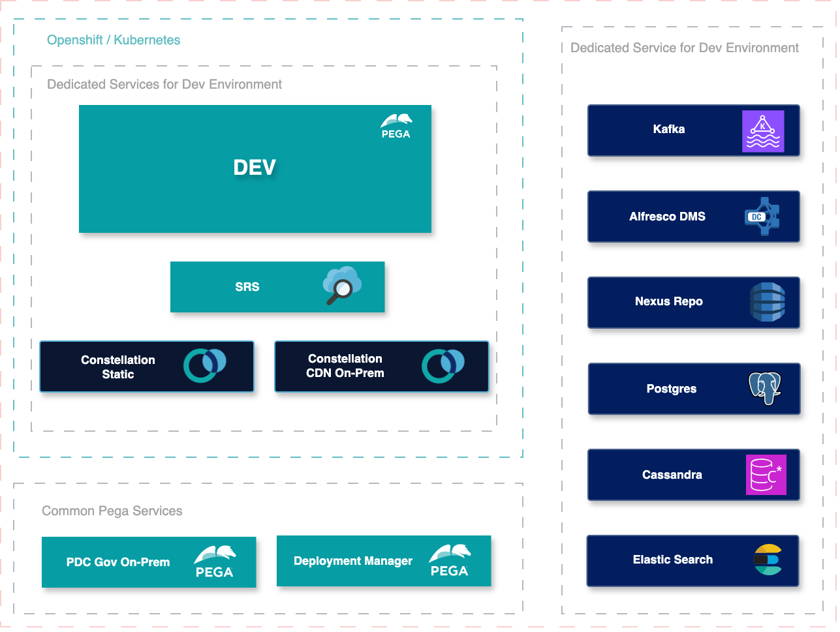Click the "Kafka" label text
840x632 pixels.
pos(669,129)
